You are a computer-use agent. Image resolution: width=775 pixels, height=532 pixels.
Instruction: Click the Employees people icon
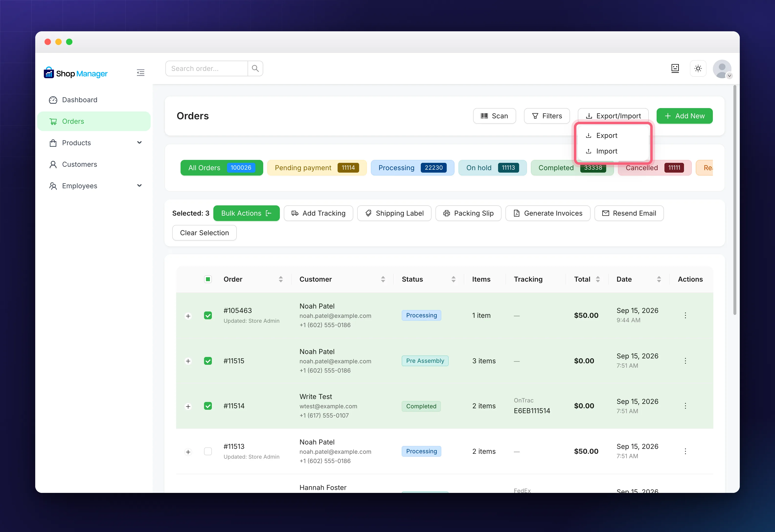click(53, 186)
